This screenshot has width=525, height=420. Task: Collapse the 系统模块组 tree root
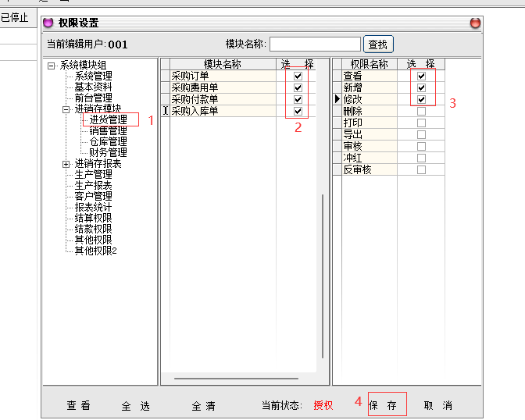click(x=52, y=66)
